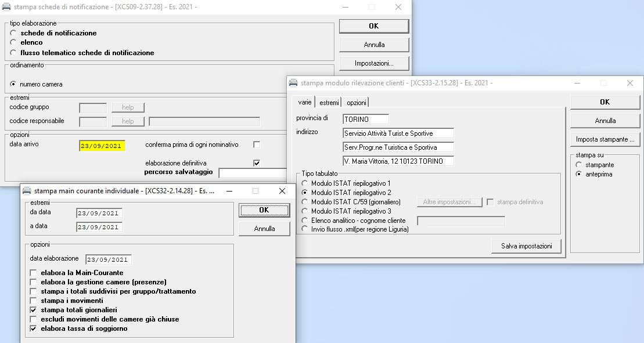
Task: Enable 'conferma prima di ogni nominativo' checkbox
Action: click(x=257, y=145)
